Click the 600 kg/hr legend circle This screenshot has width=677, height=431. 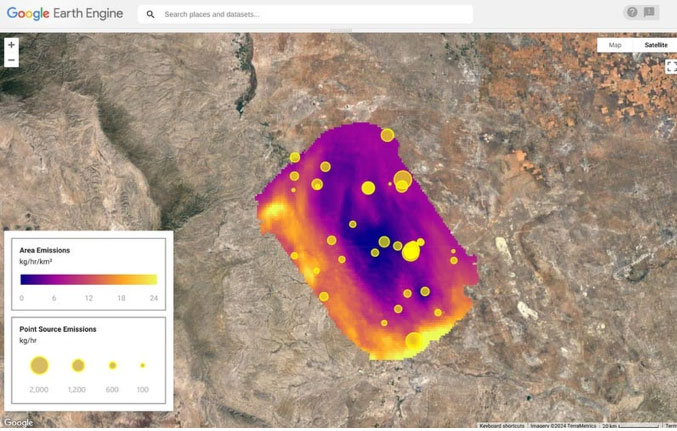click(113, 366)
